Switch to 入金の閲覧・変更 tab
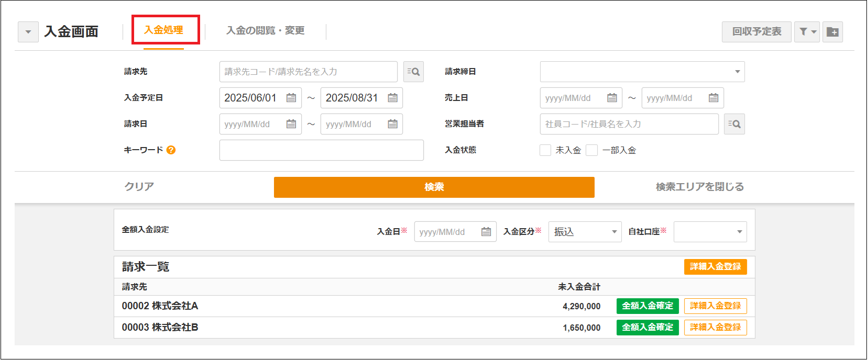 click(265, 31)
